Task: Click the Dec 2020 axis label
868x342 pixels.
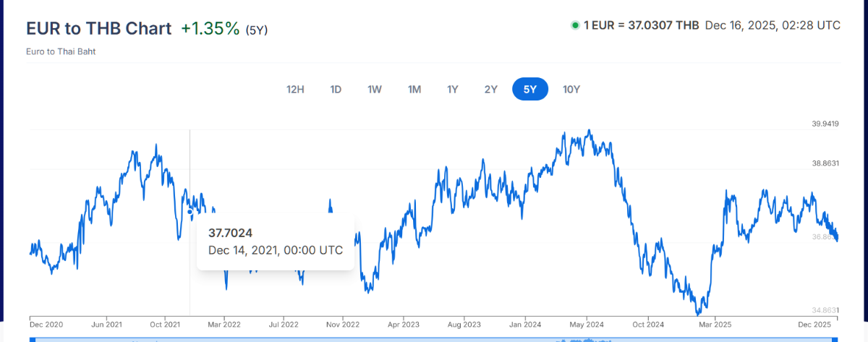Action: click(47, 325)
